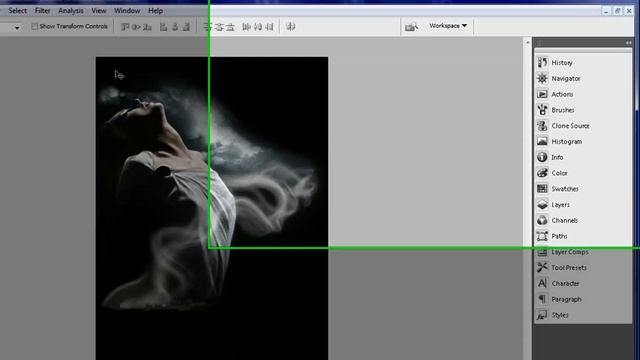This screenshot has height=360, width=640.
Task: Open the Workspace dropdown
Action: [x=448, y=26]
